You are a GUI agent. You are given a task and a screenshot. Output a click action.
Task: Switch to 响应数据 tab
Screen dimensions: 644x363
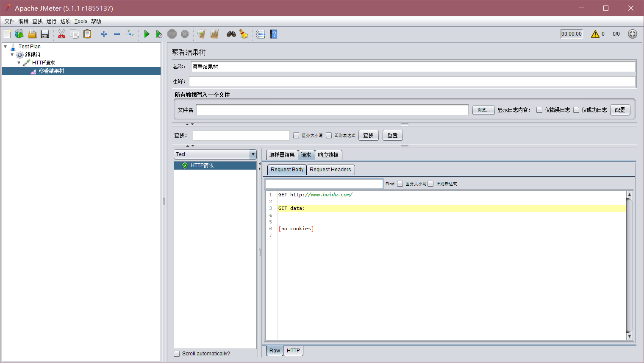[x=328, y=155]
